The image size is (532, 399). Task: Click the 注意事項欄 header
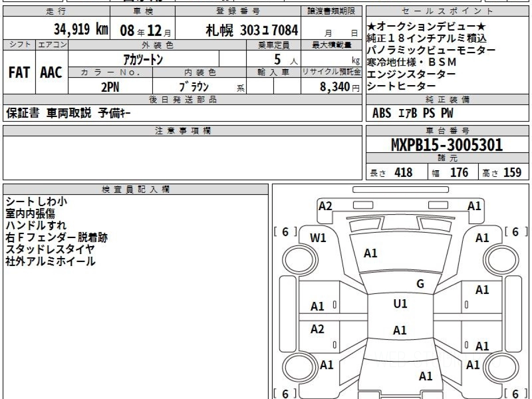[182, 130]
